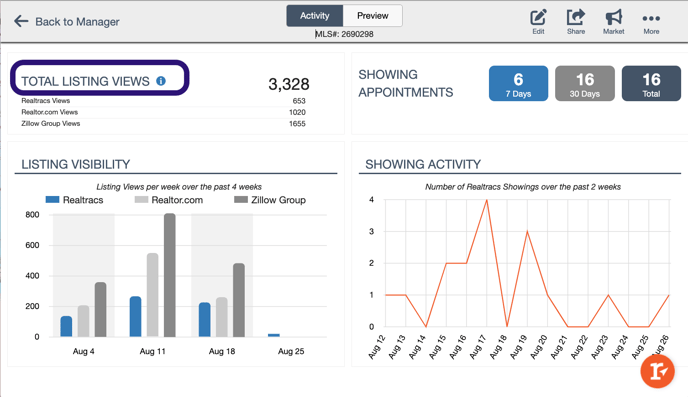
Task: Click the back arrow icon
Action: tap(21, 21)
